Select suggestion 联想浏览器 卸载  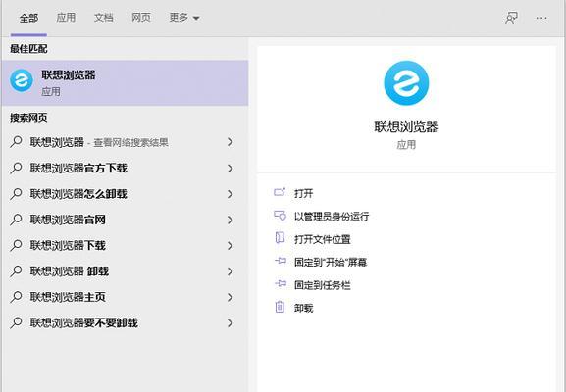125,271
